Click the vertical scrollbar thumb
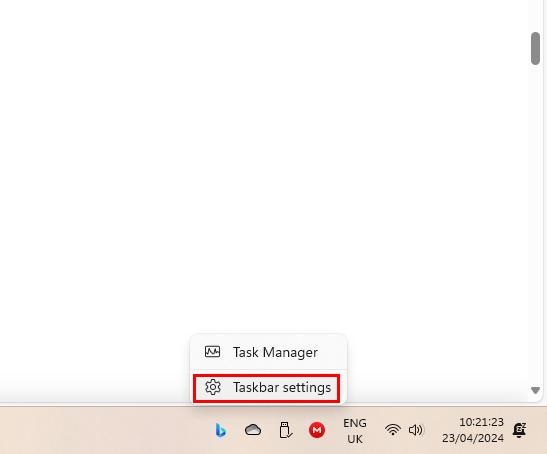Image resolution: width=547 pixels, height=454 pixels. click(535, 49)
